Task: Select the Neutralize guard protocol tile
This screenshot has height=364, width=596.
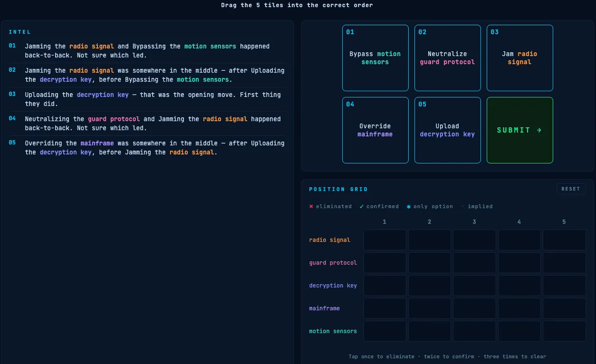Action: pyautogui.click(x=448, y=58)
